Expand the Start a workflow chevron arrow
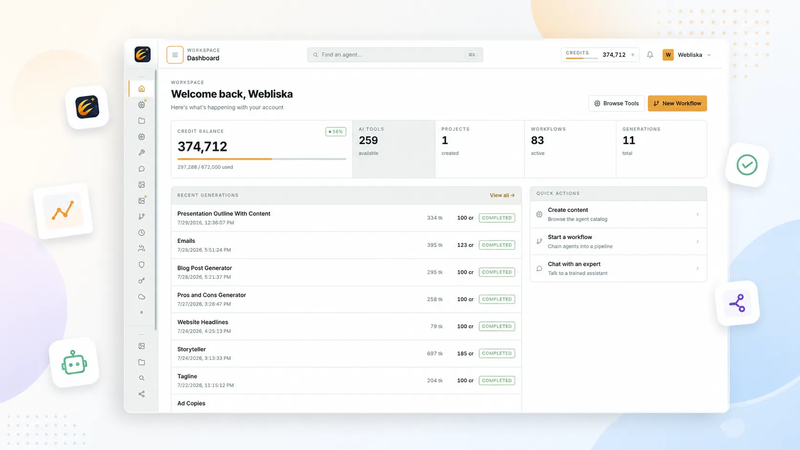This screenshot has width=800, height=450. pos(697,241)
